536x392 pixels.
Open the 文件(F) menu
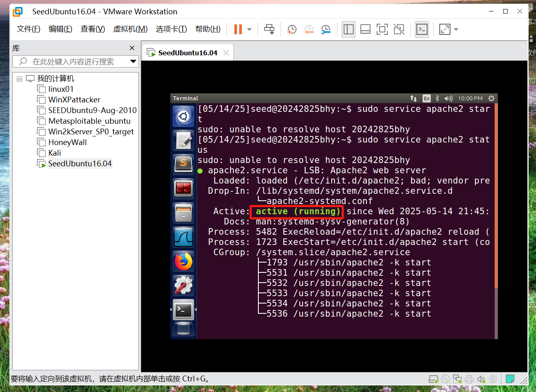coord(28,29)
